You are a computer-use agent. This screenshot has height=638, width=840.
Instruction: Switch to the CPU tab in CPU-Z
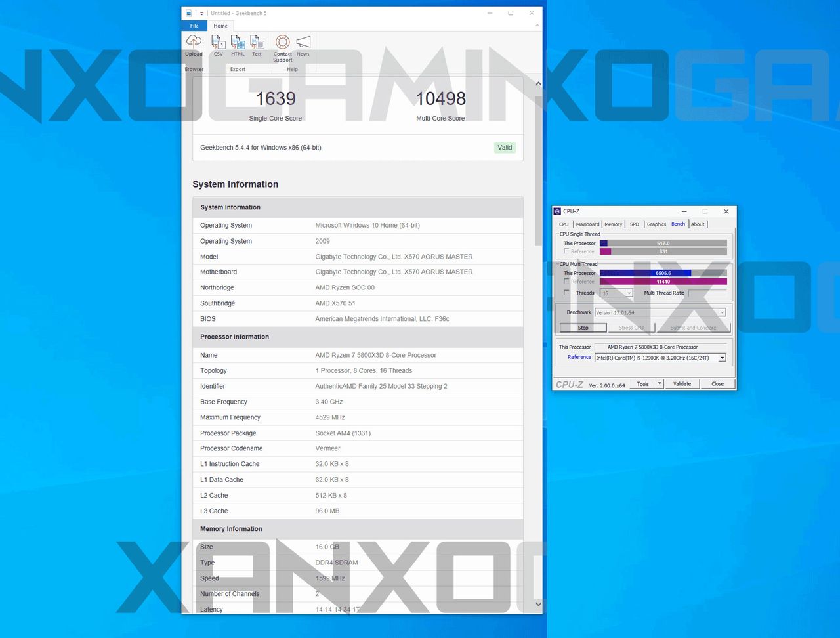(564, 224)
